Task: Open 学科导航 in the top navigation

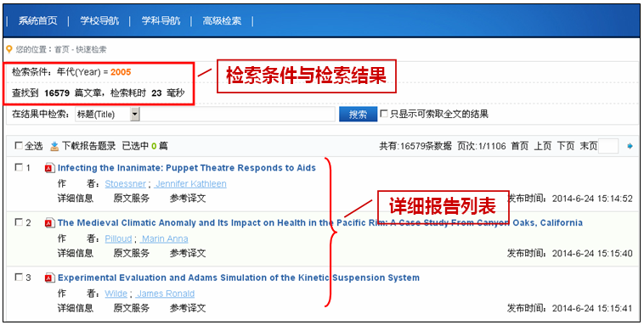Action: pyautogui.click(x=161, y=21)
